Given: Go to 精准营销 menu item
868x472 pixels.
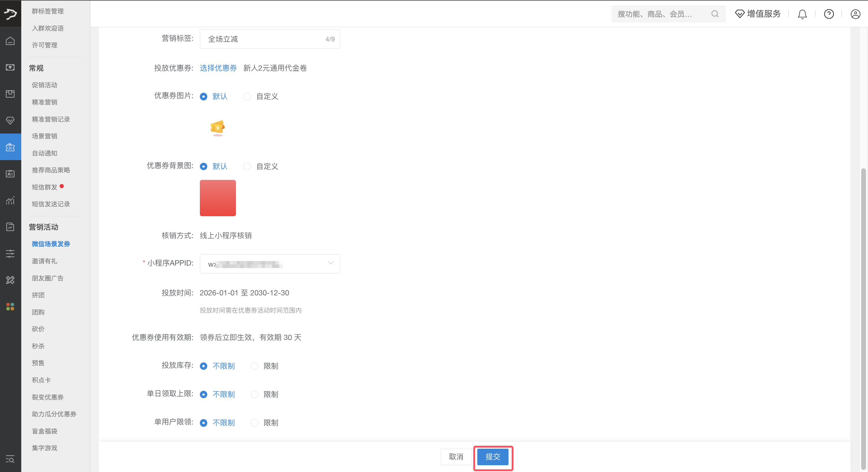Looking at the screenshot, I should (x=45, y=102).
